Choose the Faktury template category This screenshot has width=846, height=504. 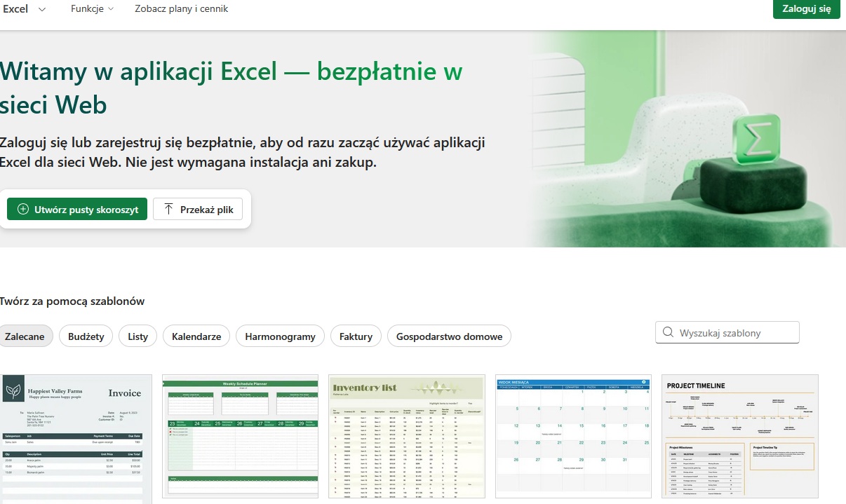click(356, 336)
